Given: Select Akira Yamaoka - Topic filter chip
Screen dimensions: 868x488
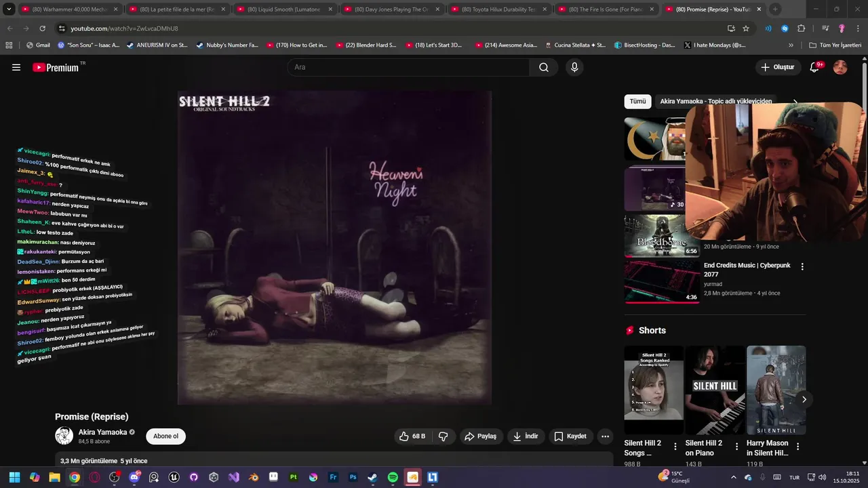Looking at the screenshot, I should (x=716, y=102).
